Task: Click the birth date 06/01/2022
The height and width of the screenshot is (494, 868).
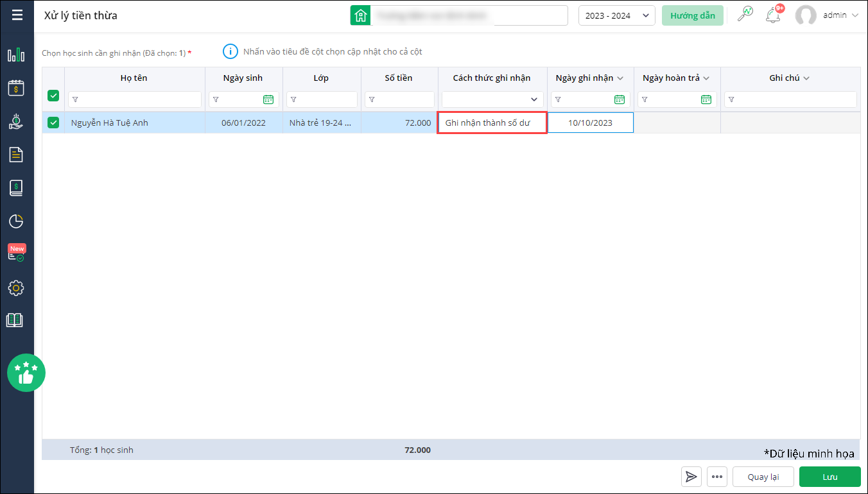Action: click(x=243, y=123)
